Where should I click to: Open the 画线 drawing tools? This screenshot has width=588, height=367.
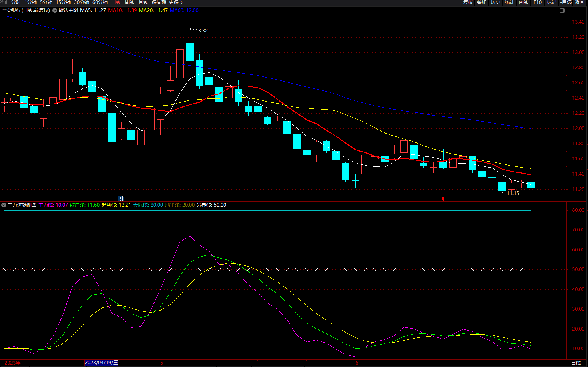click(524, 2)
